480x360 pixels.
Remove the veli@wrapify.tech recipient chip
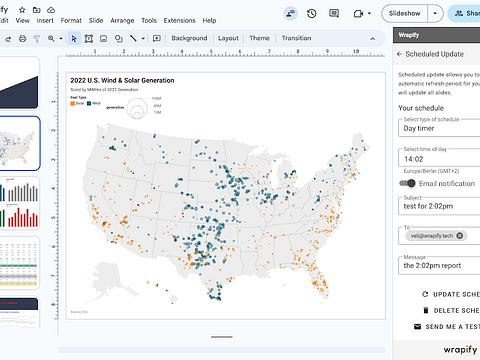[x=460, y=236]
